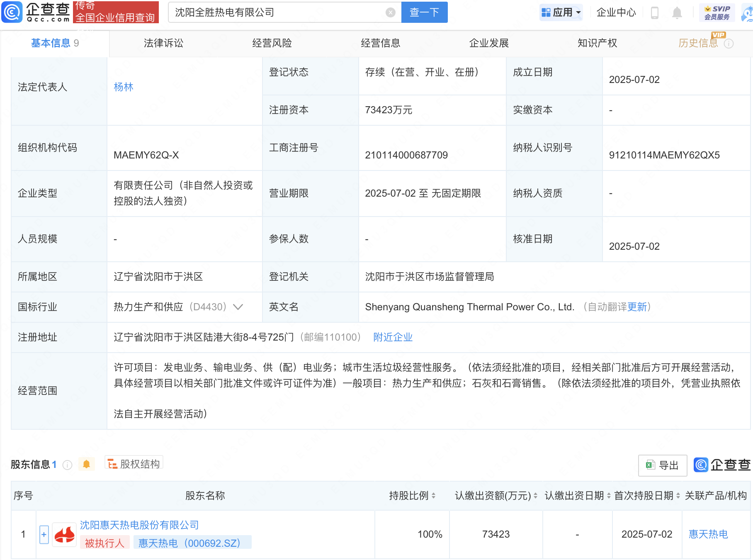This screenshot has width=753, height=560.
Task: Switch to the 历史信息 VIP tab
Action: (x=698, y=43)
